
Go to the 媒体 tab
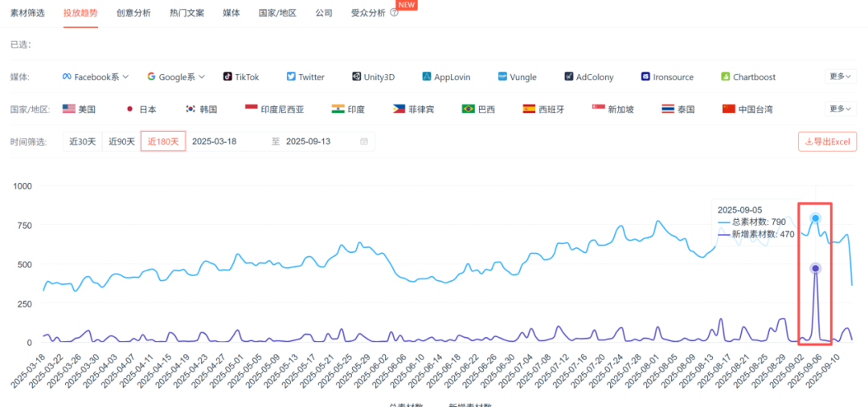(231, 13)
